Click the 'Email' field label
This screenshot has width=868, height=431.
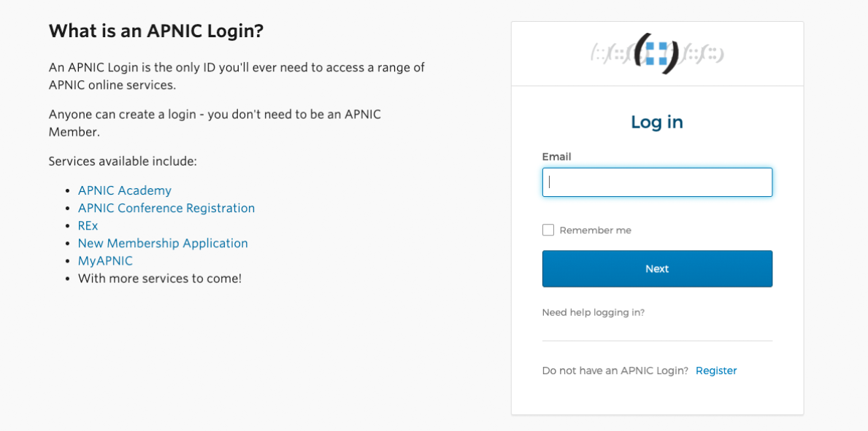556,157
